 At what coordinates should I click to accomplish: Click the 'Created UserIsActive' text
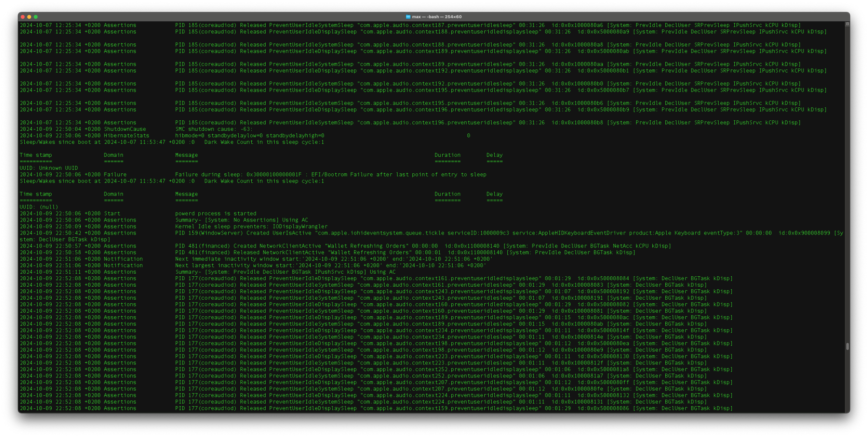pos(279,233)
